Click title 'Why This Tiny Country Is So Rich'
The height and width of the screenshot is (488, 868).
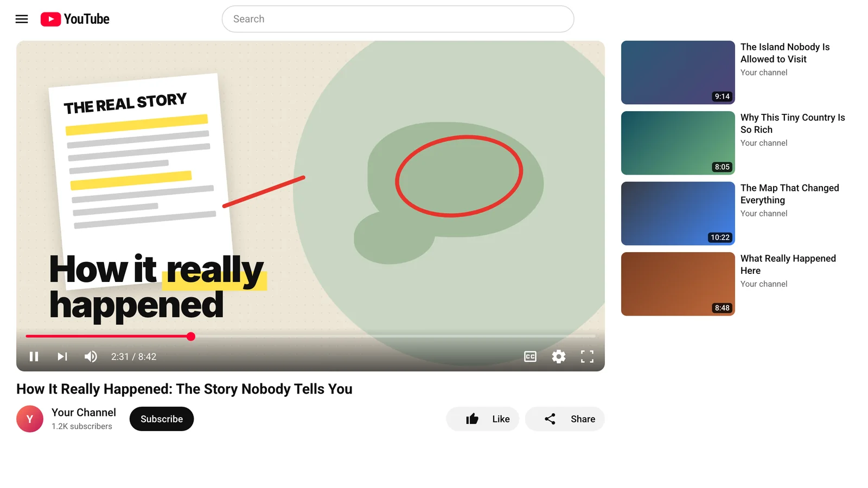793,124
